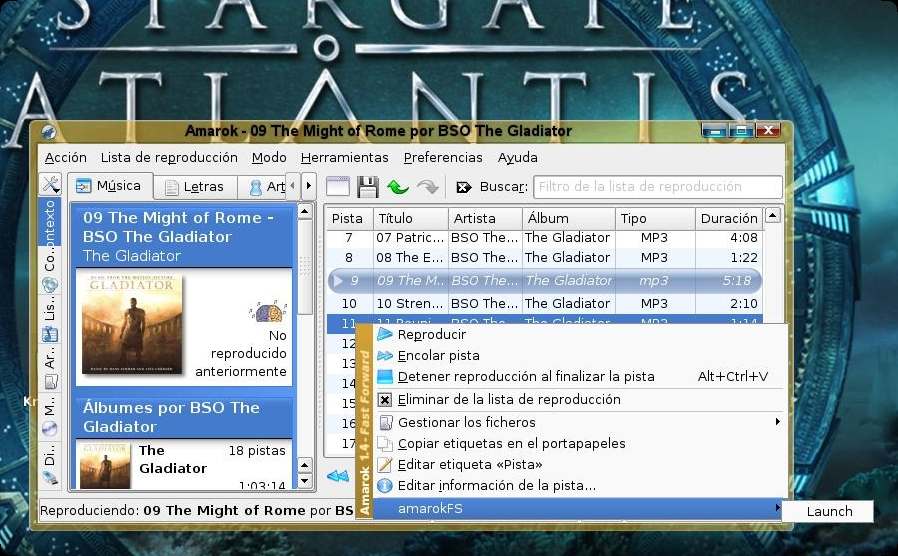Viewport: 898px width, 556px height.
Task: Click the clear playlist toolbar icon
Action: [x=337, y=187]
